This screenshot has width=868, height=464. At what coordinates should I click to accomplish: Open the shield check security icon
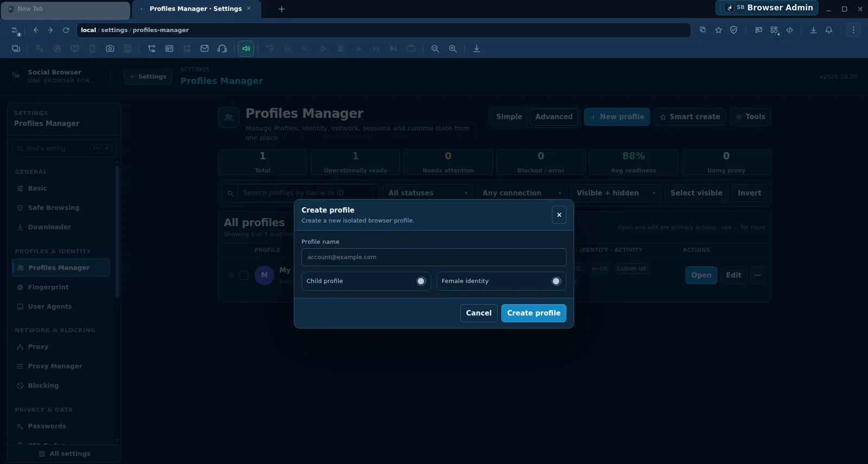[x=734, y=30]
